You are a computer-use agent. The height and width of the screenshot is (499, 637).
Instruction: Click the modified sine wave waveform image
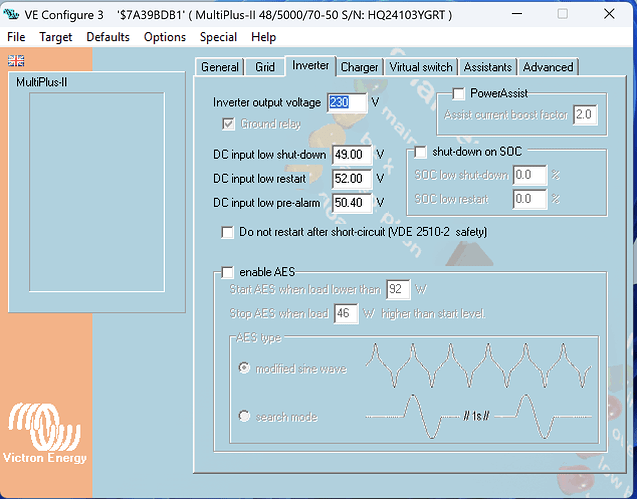(478, 366)
